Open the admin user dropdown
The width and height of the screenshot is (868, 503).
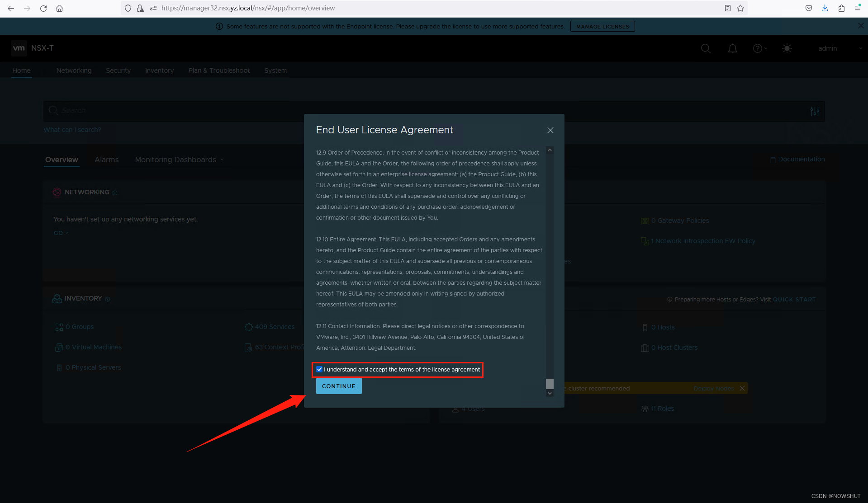pos(840,48)
